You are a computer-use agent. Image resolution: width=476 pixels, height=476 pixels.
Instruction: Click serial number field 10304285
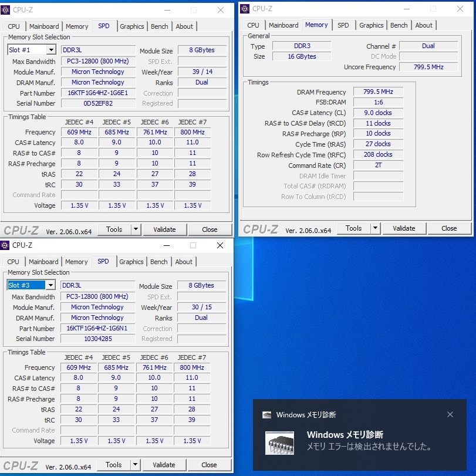[97, 339]
